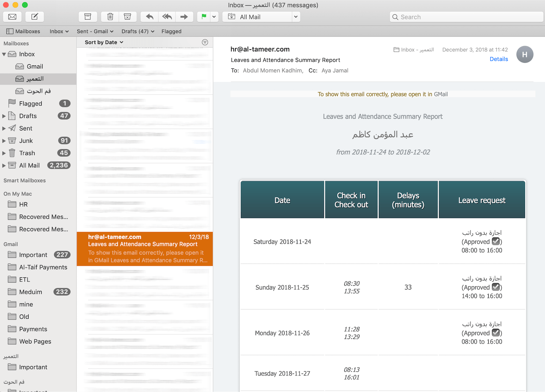Image resolution: width=545 pixels, height=392 pixels.
Task: Click the sender avatar H
Action: click(x=525, y=54)
